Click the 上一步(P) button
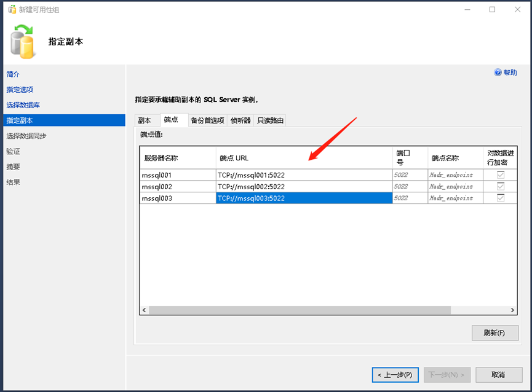 395,375
